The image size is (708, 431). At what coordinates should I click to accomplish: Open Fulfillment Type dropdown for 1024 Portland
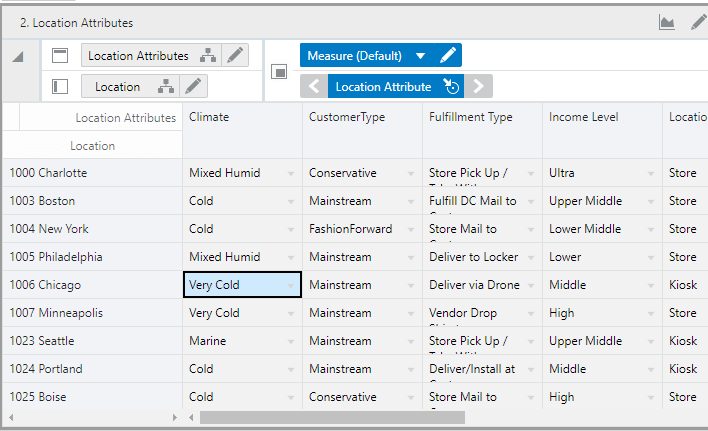pyautogui.click(x=531, y=369)
